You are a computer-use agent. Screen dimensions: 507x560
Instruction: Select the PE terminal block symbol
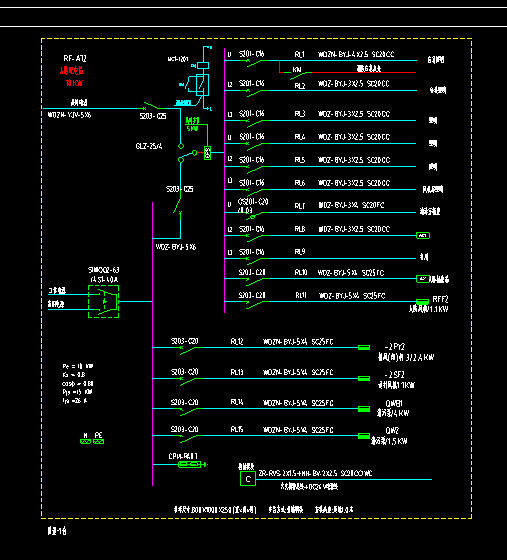point(99,441)
